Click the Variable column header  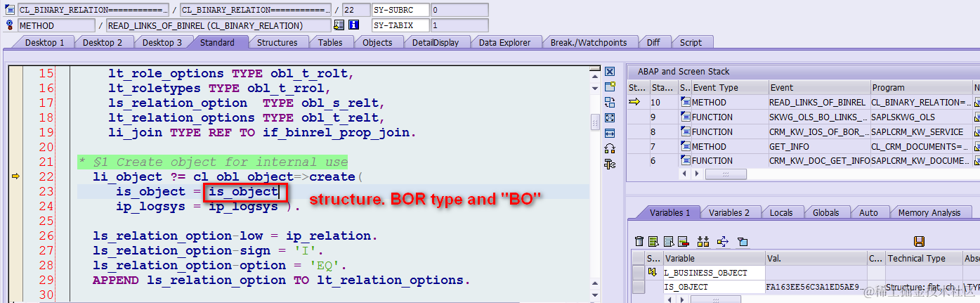(714, 258)
